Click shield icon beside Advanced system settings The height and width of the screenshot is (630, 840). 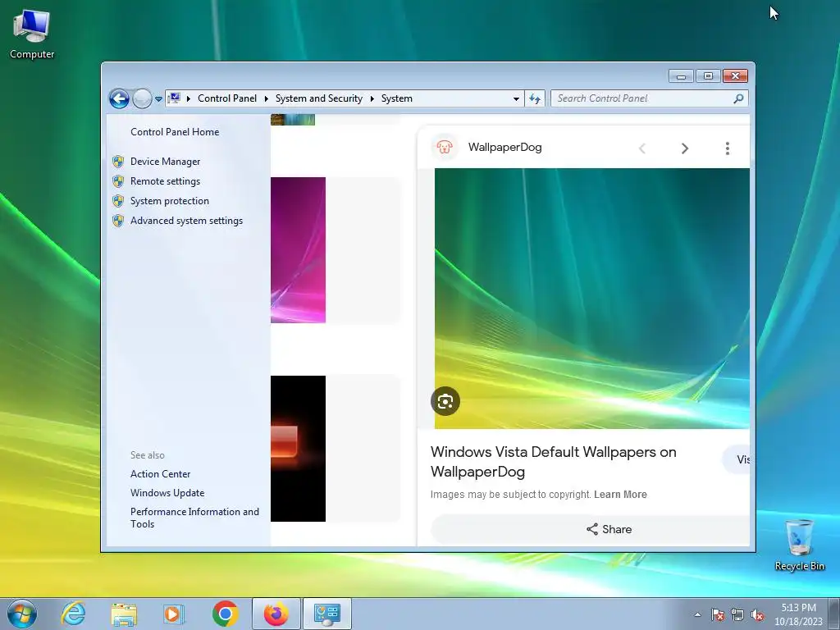118,221
